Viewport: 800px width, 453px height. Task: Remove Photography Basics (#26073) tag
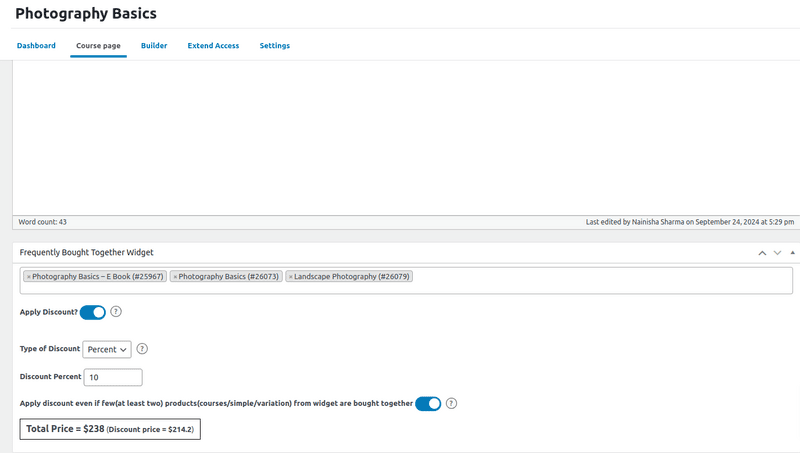(x=175, y=276)
